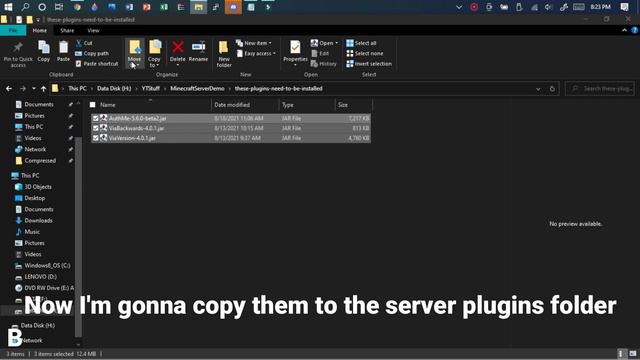Click Copy path command
Screen dimensions: 640x360
[x=92, y=53]
